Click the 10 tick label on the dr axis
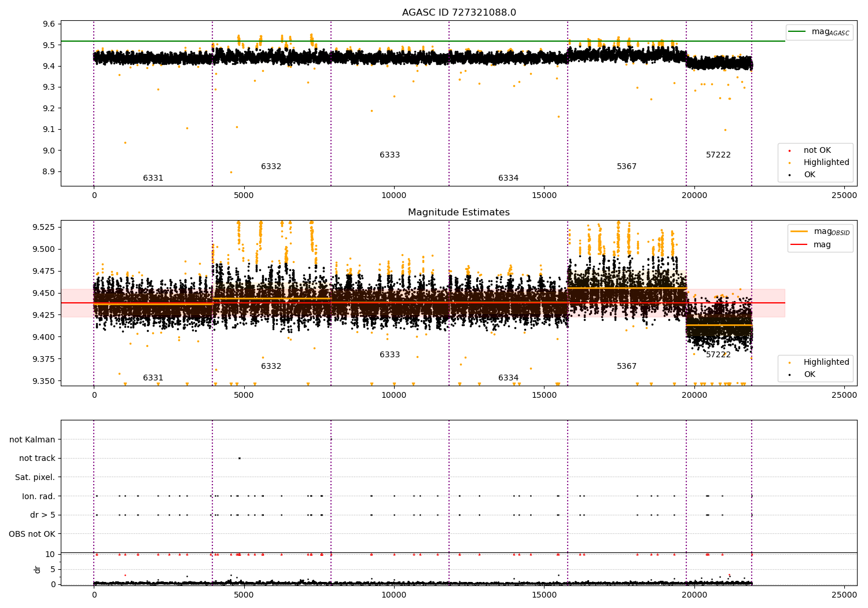Viewport: 868px width, 608px height. (50, 555)
